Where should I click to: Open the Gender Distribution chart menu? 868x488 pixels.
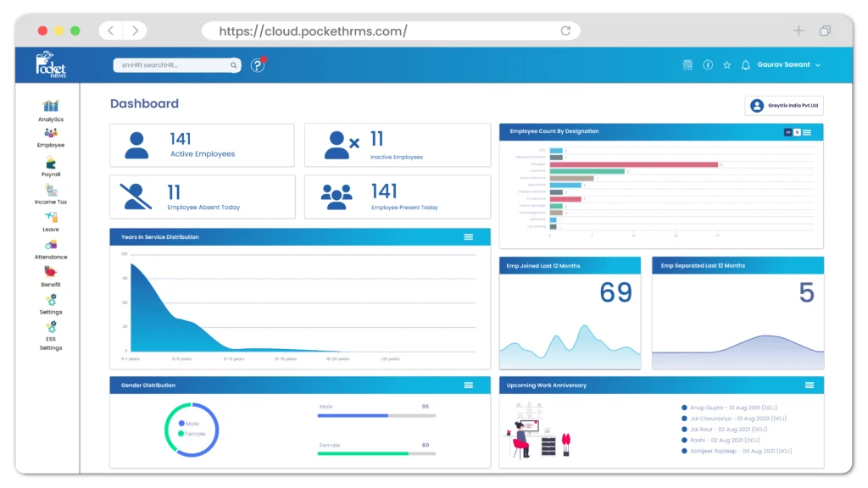pyautogui.click(x=469, y=385)
